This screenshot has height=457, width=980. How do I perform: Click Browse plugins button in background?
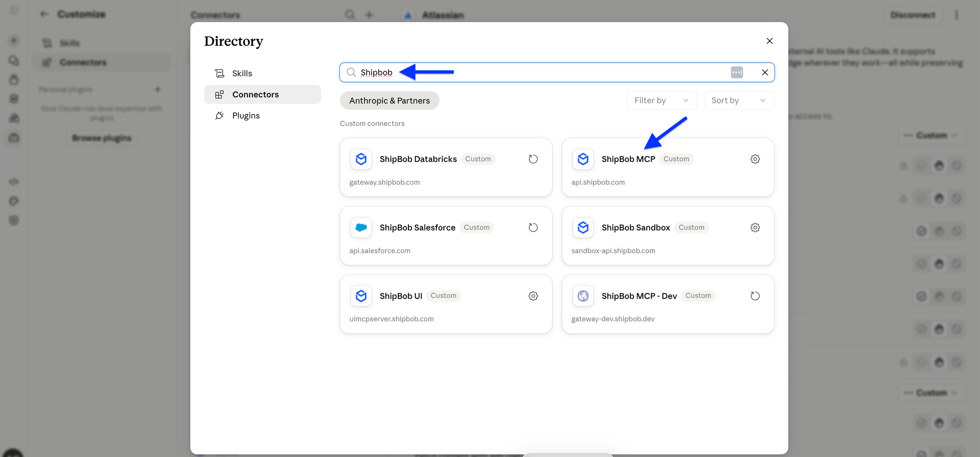[102, 138]
